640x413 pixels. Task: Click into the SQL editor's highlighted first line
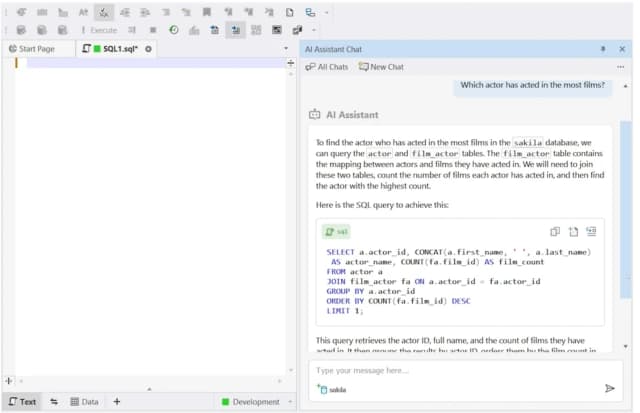[157, 63]
